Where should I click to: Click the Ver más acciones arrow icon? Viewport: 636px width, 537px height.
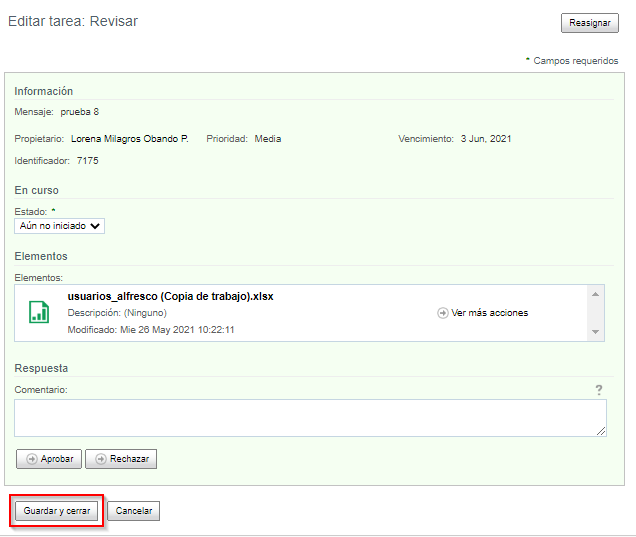click(443, 313)
